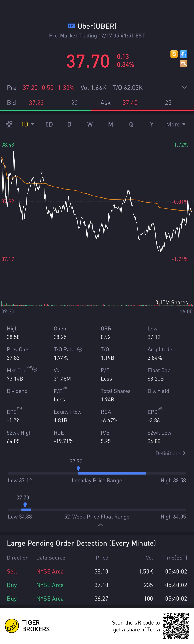Open the 1D timeframe dropdown
The height and width of the screenshot is (644, 194).
27,124
